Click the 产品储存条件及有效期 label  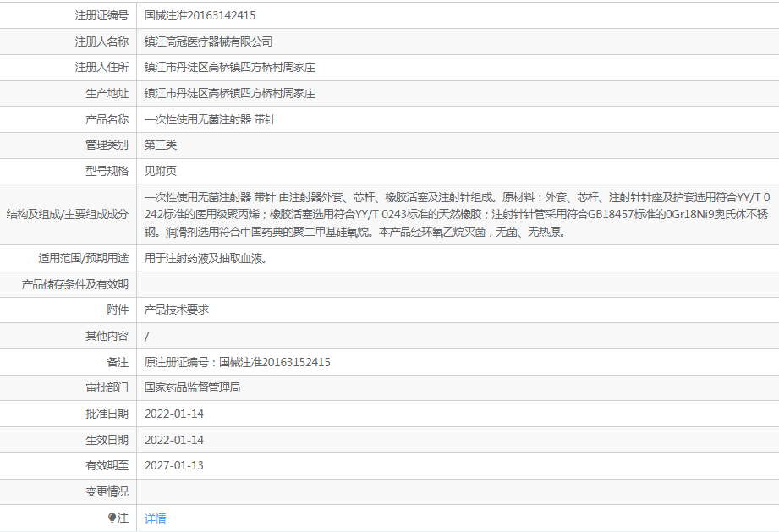74,284
